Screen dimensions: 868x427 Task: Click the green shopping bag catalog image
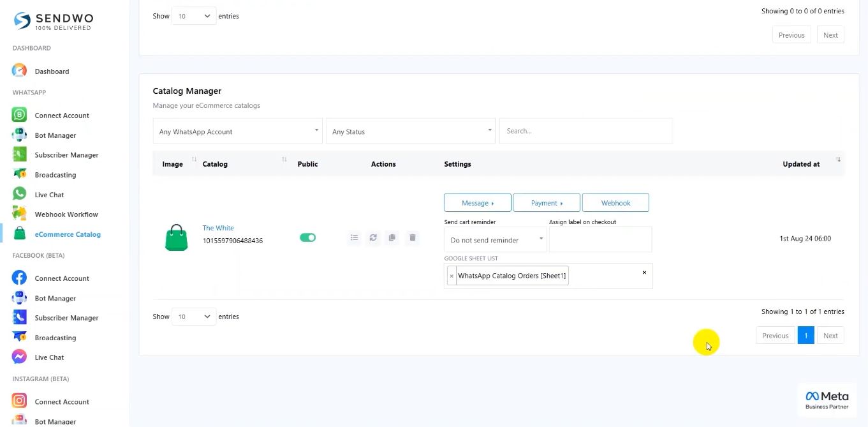point(177,237)
